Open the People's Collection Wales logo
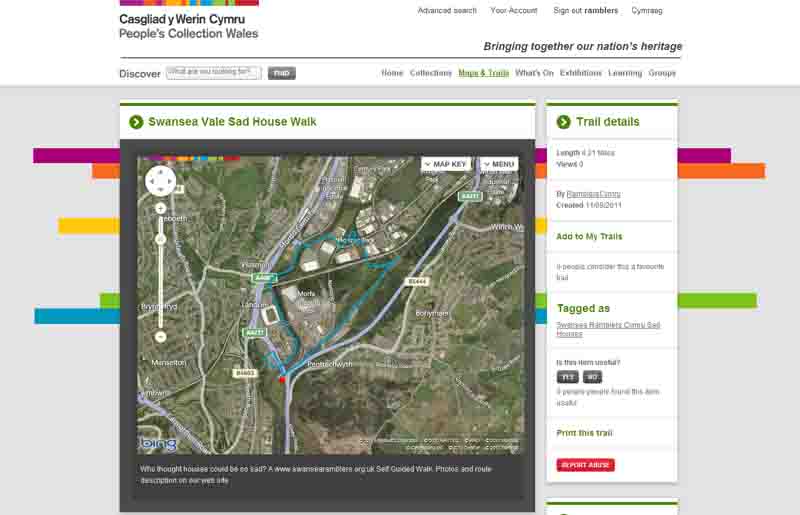The height and width of the screenshot is (515, 800). [189, 22]
